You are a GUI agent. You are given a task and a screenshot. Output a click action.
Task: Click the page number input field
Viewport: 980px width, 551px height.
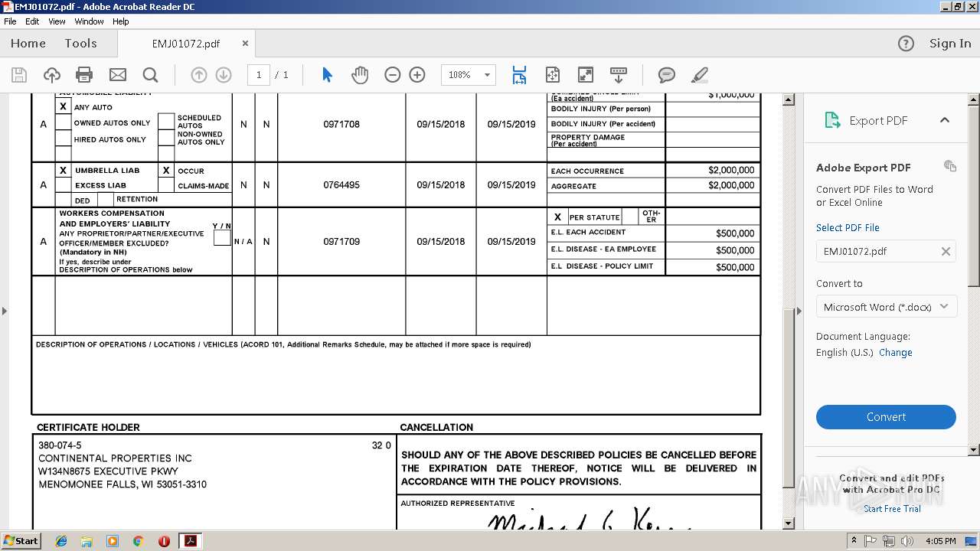(x=259, y=75)
